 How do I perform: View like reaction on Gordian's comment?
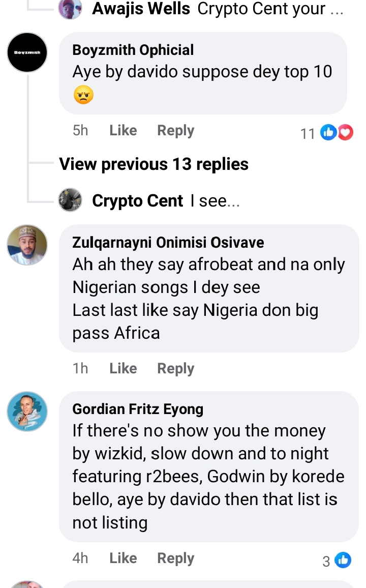coord(343,561)
